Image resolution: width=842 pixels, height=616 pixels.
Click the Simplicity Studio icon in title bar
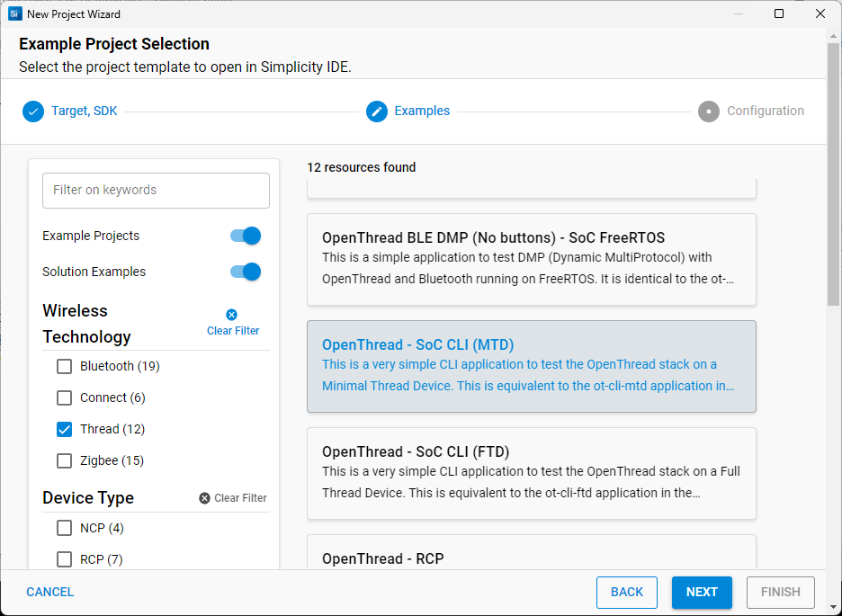click(x=14, y=13)
